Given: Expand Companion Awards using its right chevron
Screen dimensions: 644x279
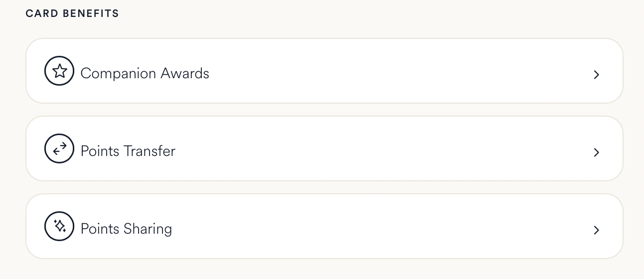Looking at the screenshot, I should tap(596, 75).
